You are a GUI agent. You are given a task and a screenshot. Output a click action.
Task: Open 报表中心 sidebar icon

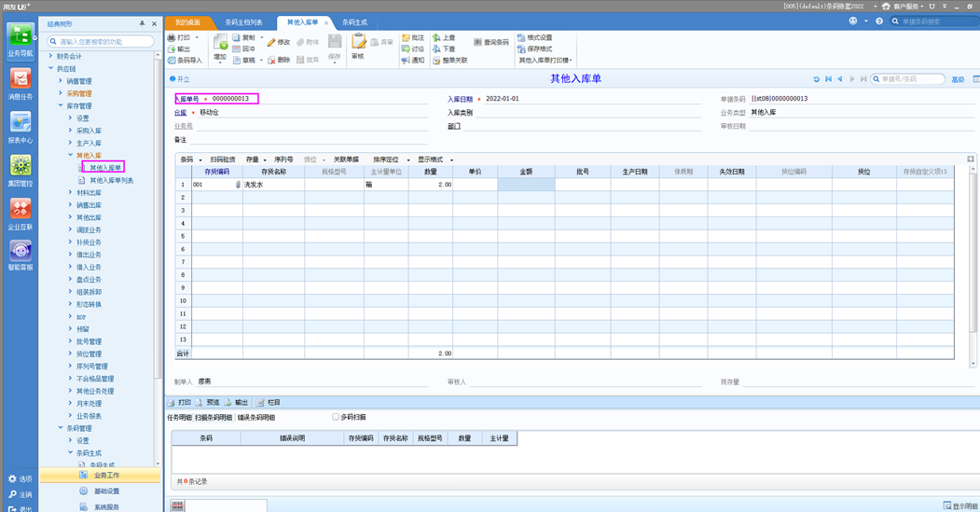(x=20, y=128)
